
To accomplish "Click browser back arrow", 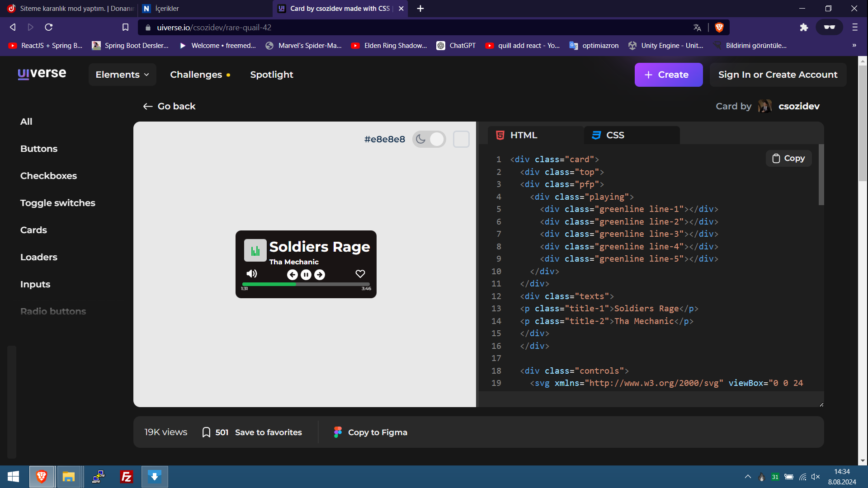I will pos(13,27).
